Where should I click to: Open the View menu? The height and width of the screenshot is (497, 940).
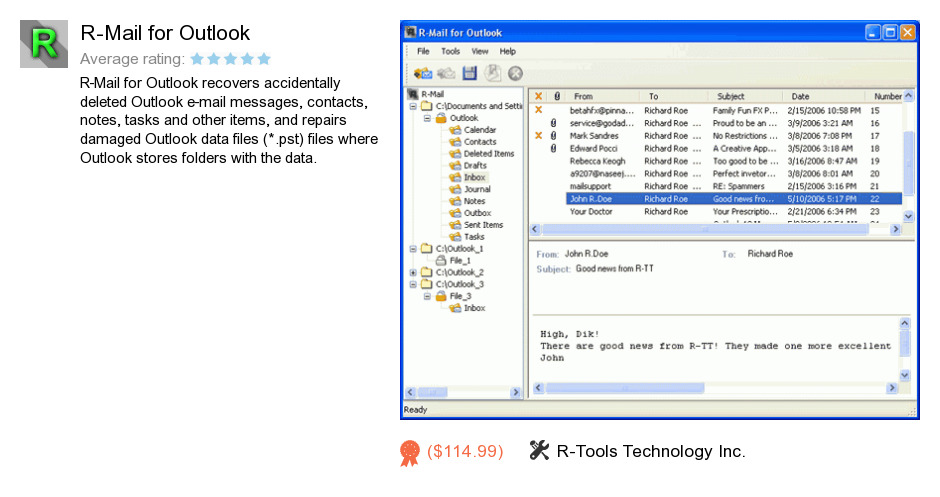click(480, 52)
